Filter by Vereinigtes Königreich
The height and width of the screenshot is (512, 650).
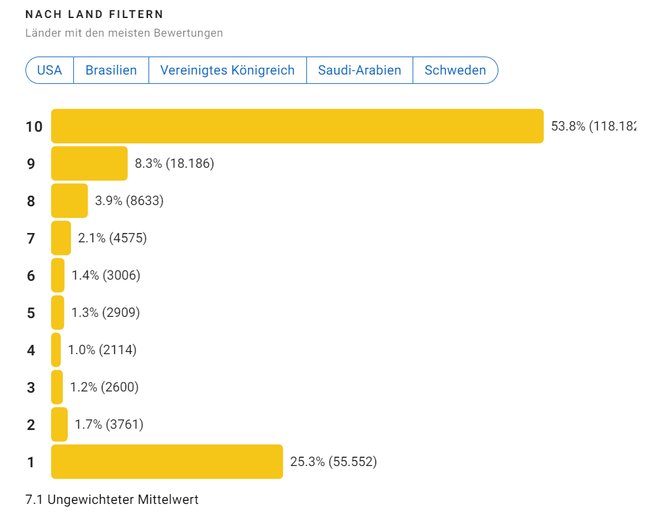[x=228, y=71]
